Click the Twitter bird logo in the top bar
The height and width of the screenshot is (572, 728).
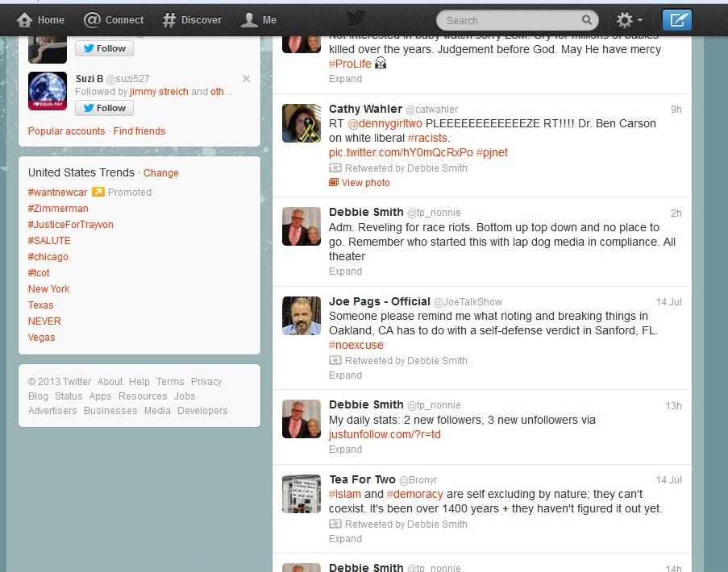point(356,19)
